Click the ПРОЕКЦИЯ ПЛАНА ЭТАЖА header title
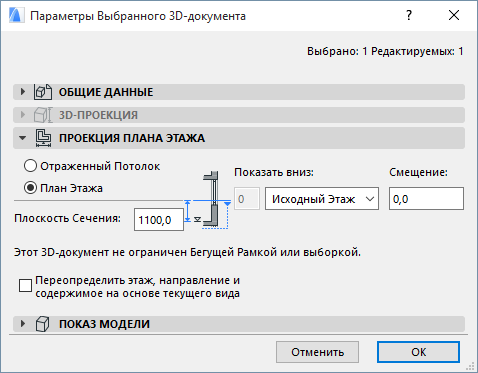Screen dimensions: 478x373 132,138
